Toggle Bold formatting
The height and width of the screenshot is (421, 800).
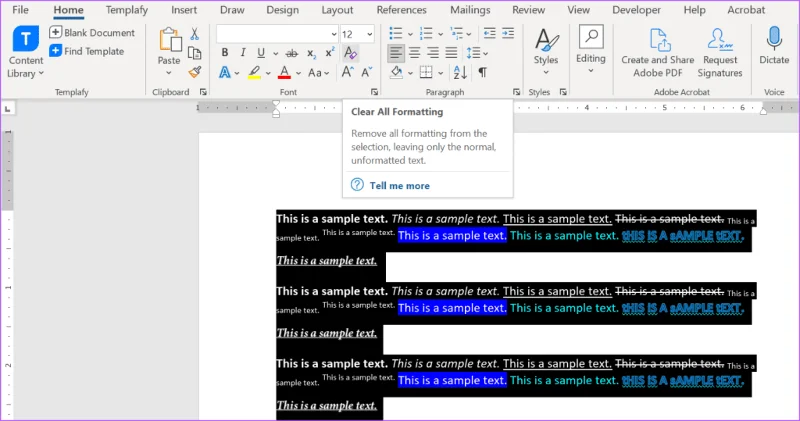click(x=224, y=53)
